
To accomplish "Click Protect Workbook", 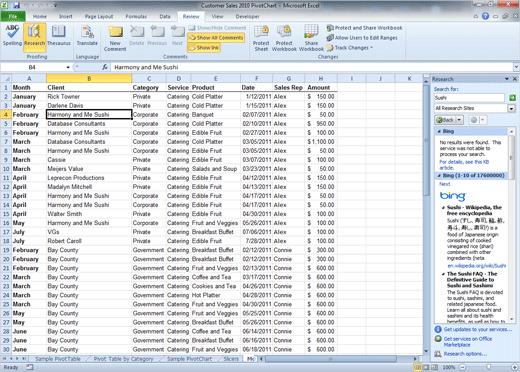I will coord(284,38).
